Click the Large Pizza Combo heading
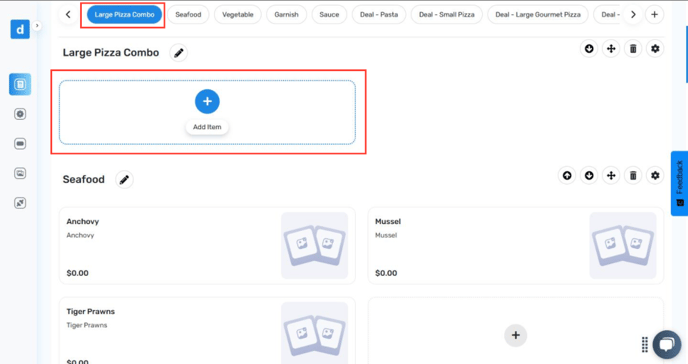This screenshot has height=364, width=688. pos(111,53)
